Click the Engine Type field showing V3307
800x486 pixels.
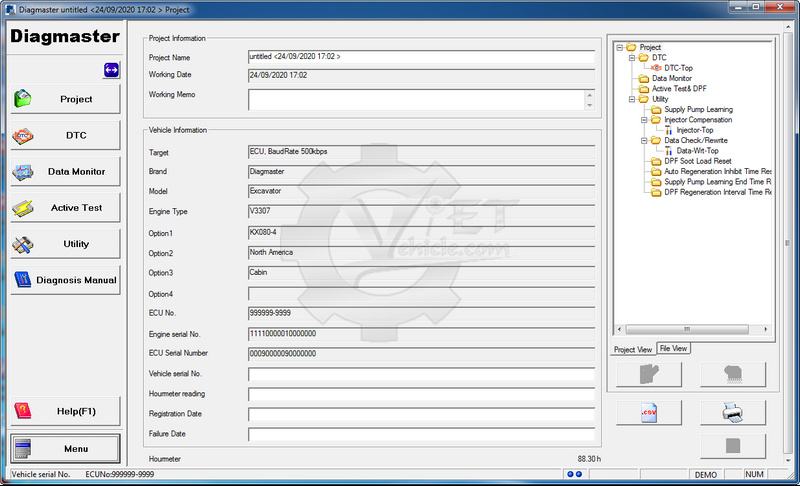(421, 212)
